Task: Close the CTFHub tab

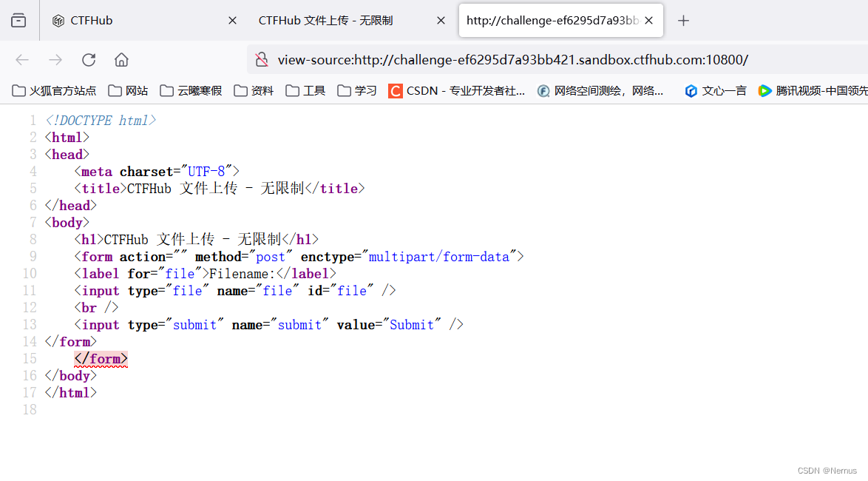Action: pos(232,21)
